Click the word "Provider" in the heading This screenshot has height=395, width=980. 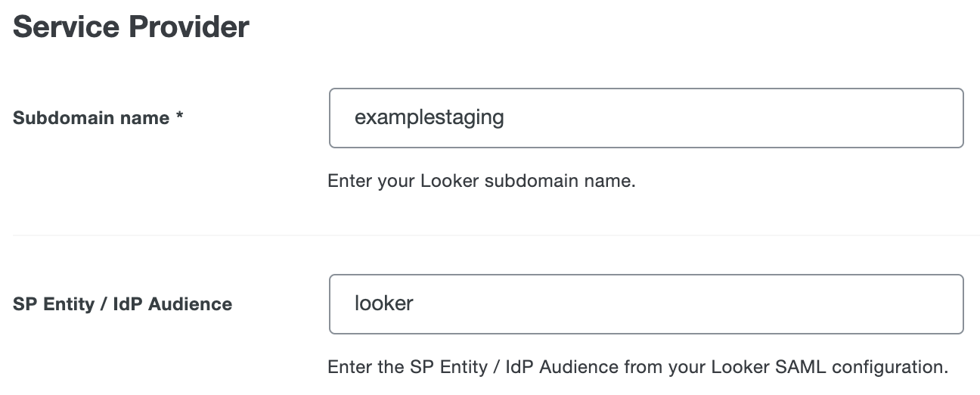(188, 27)
